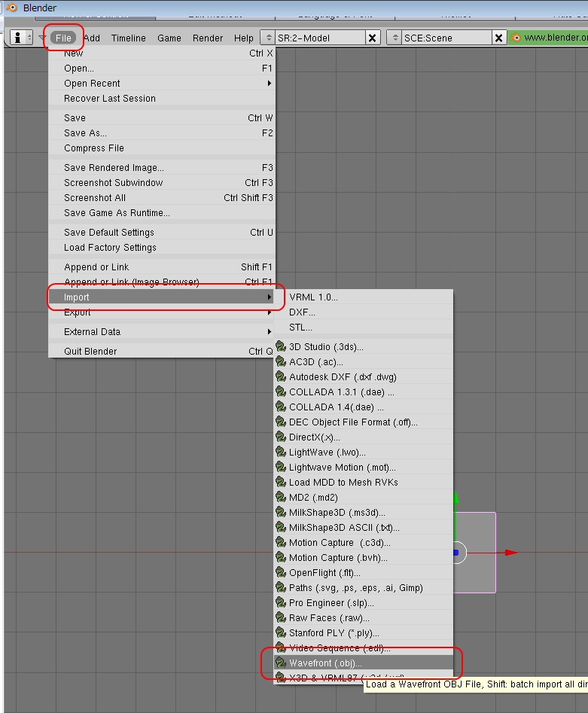The width and height of the screenshot is (588, 713).
Task: Click the script icon for Wavefront (.obj)
Action: (x=281, y=663)
